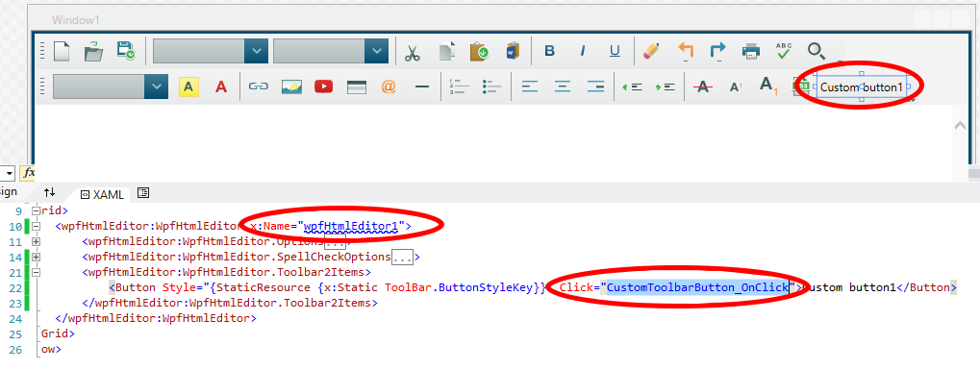Viewport: 980px width, 370px height.
Task: Click the eraser clear-formatting icon
Action: 651,51
